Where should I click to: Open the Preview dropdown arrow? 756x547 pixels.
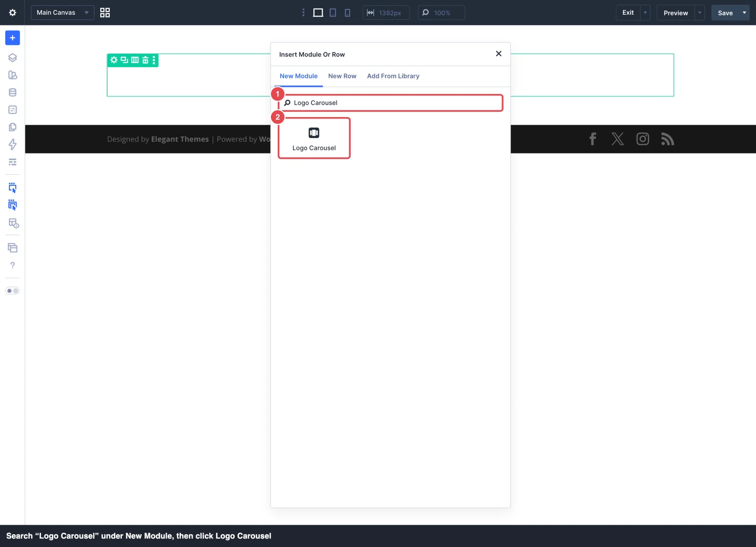point(700,13)
